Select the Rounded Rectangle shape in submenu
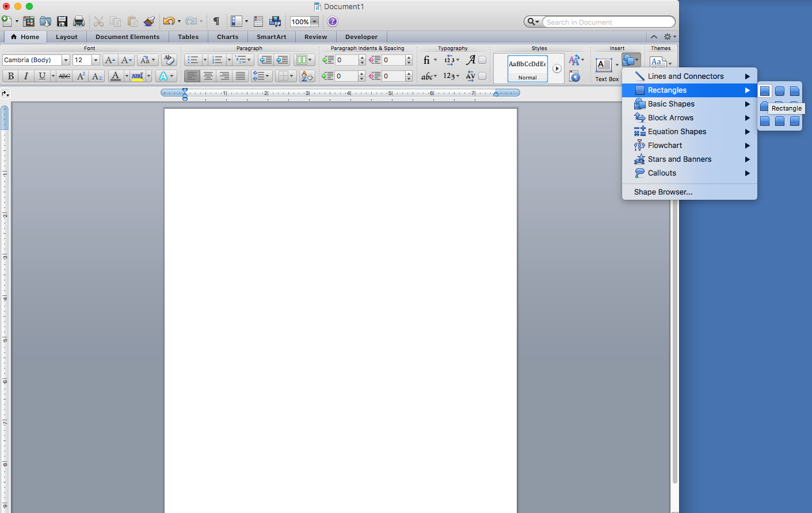812x513 pixels. [x=780, y=91]
